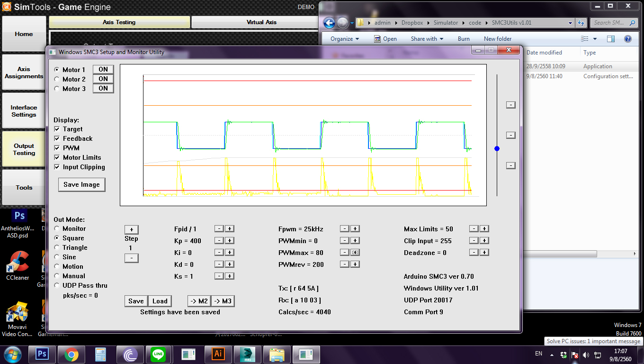644x364 pixels.
Task: Uncheck the Target display checkbox
Action: [57, 129]
